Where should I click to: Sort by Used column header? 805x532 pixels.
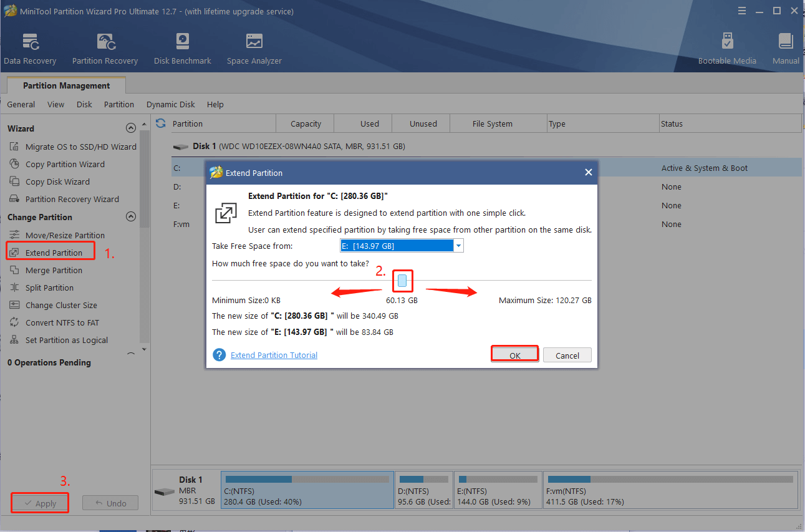coord(363,123)
